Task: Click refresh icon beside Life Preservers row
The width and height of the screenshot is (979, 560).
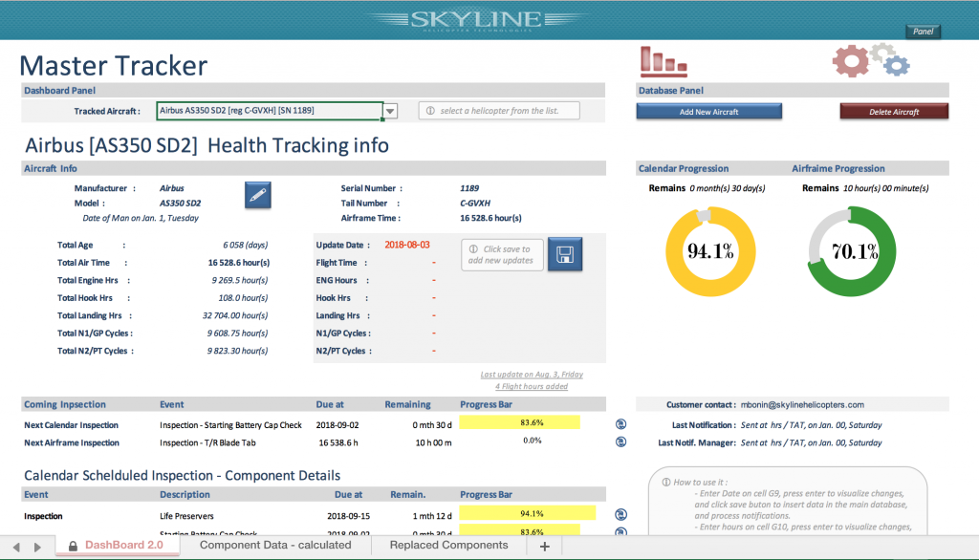Action: tap(620, 514)
